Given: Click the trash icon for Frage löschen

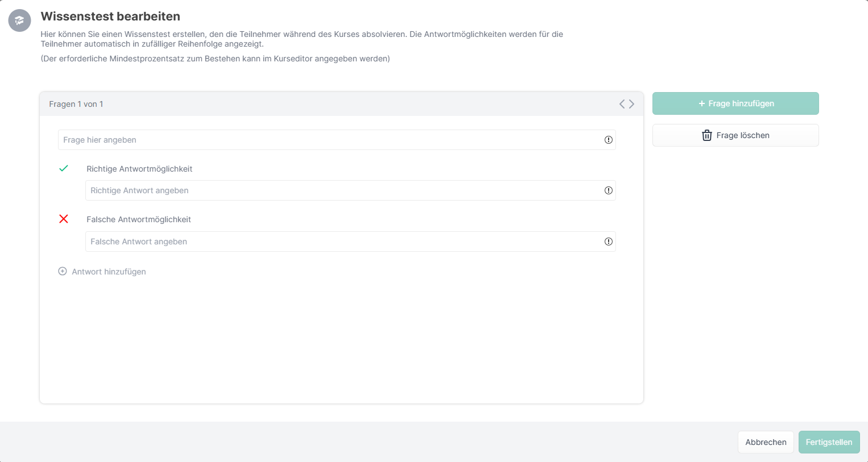Looking at the screenshot, I should click(706, 135).
